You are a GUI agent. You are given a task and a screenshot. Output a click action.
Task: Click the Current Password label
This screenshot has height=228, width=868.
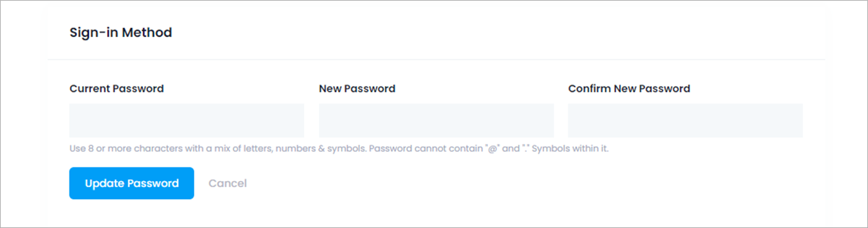(116, 88)
